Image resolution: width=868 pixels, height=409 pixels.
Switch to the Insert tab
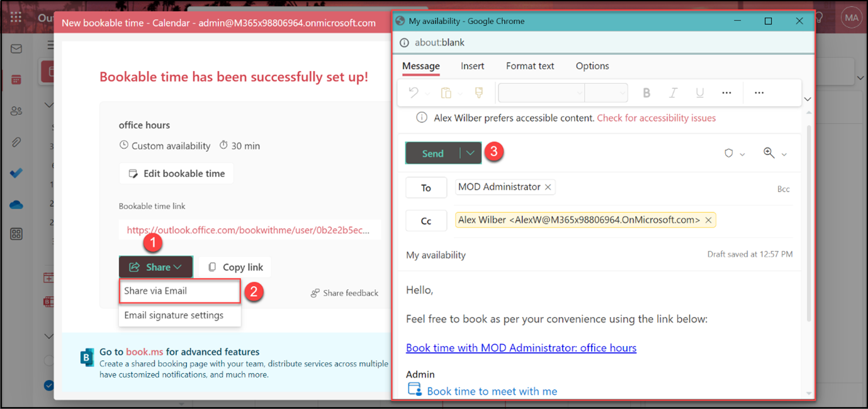472,66
